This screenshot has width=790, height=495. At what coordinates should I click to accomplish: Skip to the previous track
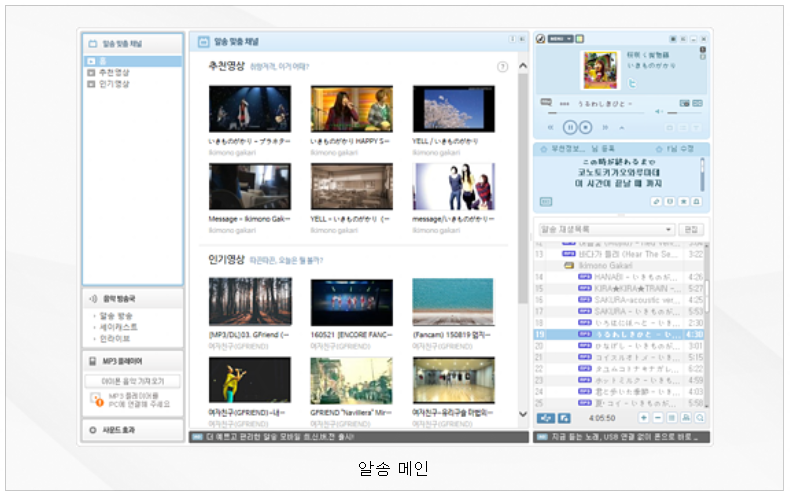click(x=551, y=128)
